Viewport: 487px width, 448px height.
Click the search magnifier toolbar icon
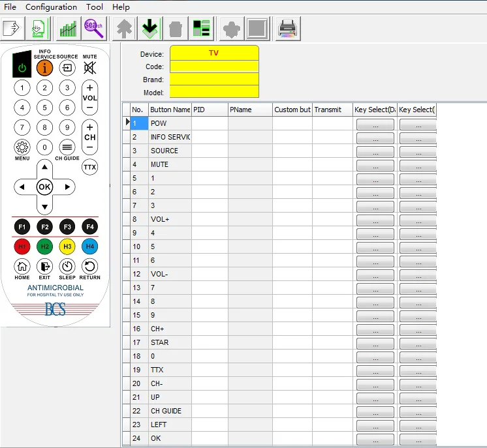click(94, 29)
